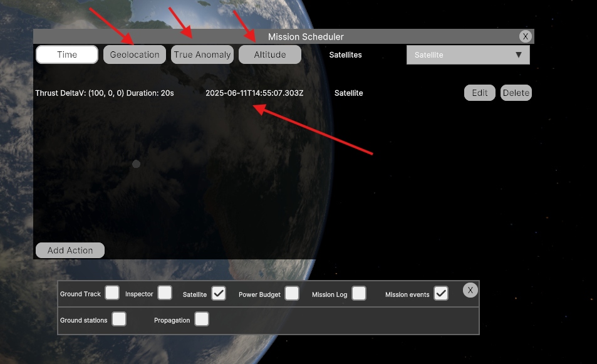The height and width of the screenshot is (364, 597).
Task: Switch to the Geolocation tab
Action: pyautogui.click(x=135, y=55)
